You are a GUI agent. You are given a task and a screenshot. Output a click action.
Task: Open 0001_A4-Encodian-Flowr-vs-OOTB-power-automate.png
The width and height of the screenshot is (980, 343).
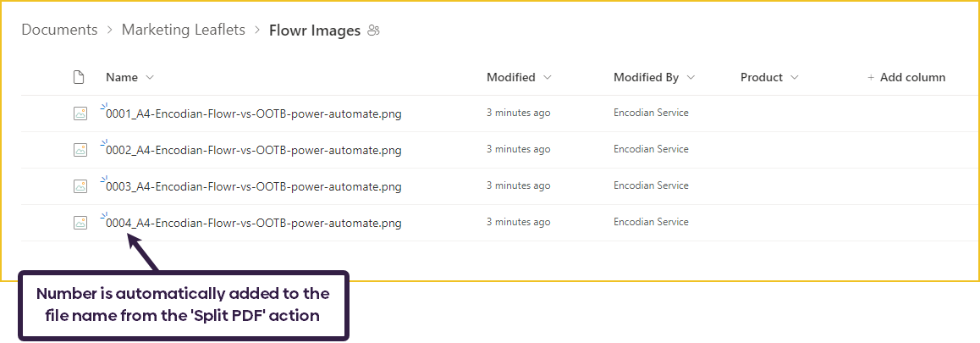click(x=253, y=114)
